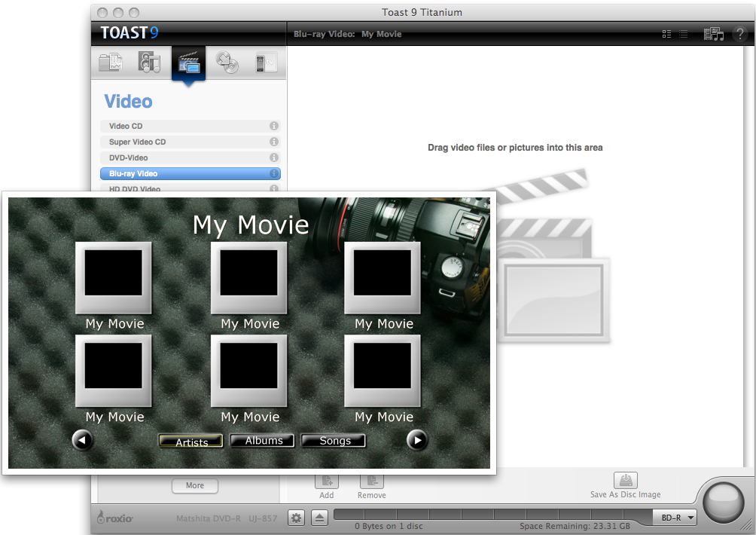This screenshot has width=756, height=535.
Task: Select the Albums menu button
Action: pos(262,441)
